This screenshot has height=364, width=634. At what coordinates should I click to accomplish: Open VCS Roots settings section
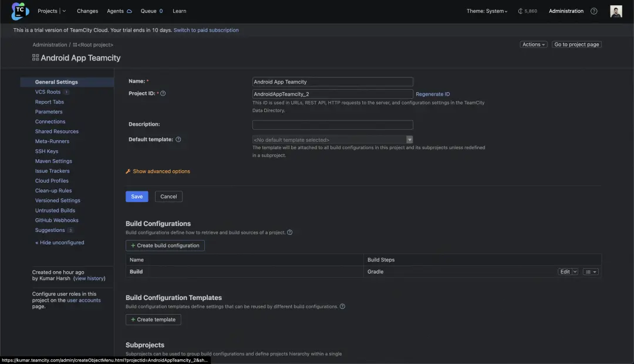pos(48,92)
